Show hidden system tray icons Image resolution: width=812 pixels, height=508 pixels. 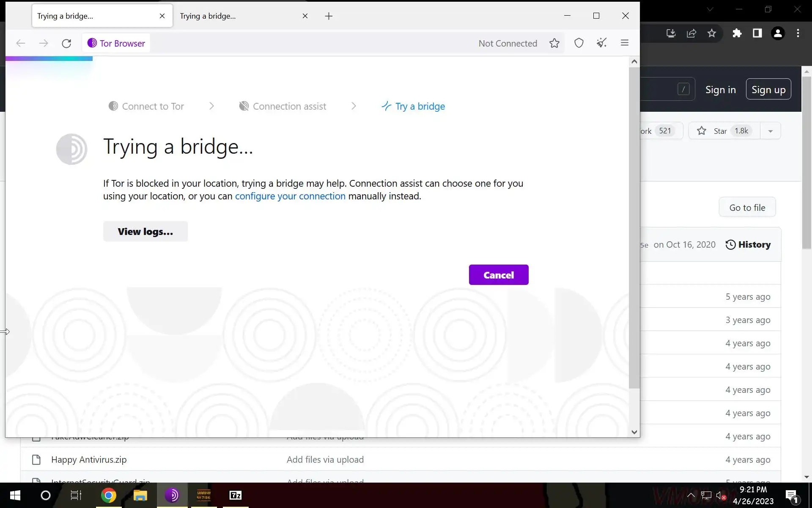click(x=691, y=495)
